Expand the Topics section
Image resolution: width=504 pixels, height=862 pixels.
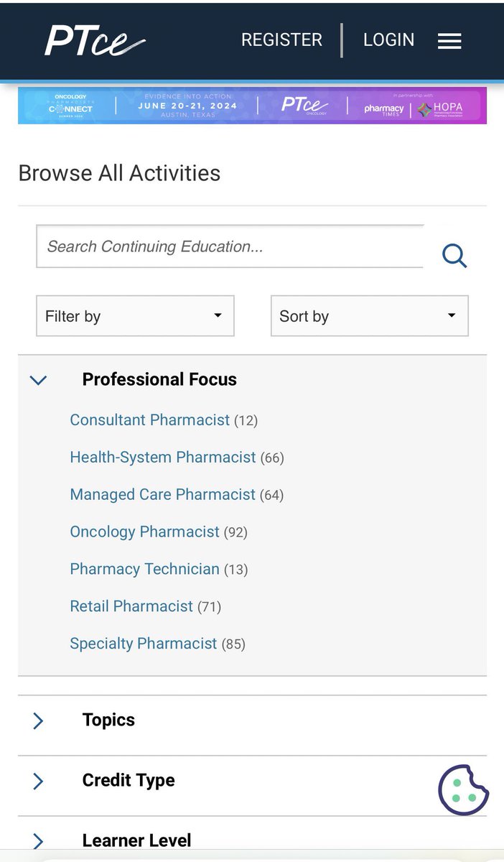click(39, 720)
